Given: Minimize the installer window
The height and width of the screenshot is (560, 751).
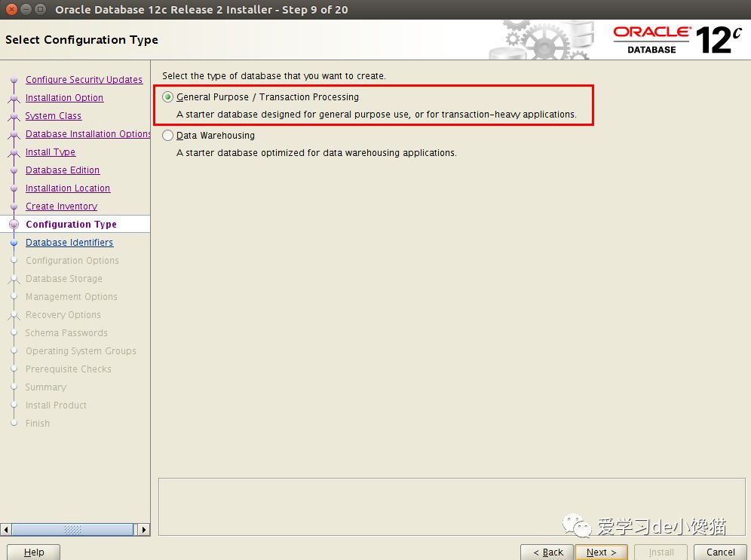Looking at the screenshot, I should [x=26, y=9].
